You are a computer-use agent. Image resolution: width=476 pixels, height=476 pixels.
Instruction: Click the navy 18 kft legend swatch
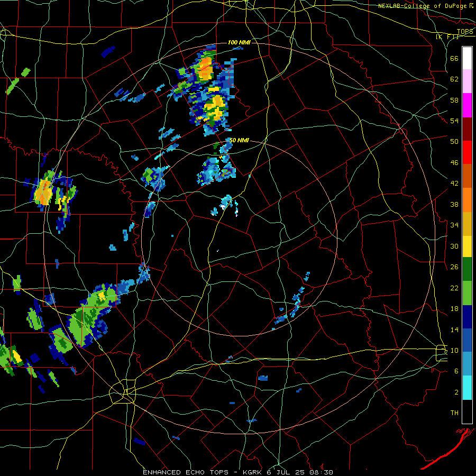click(467, 317)
